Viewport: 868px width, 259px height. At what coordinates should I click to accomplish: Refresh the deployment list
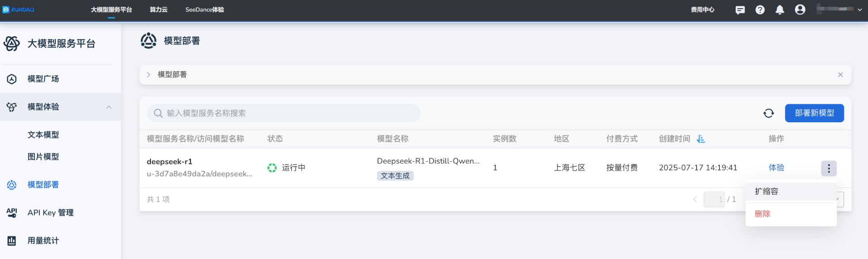coord(769,113)
